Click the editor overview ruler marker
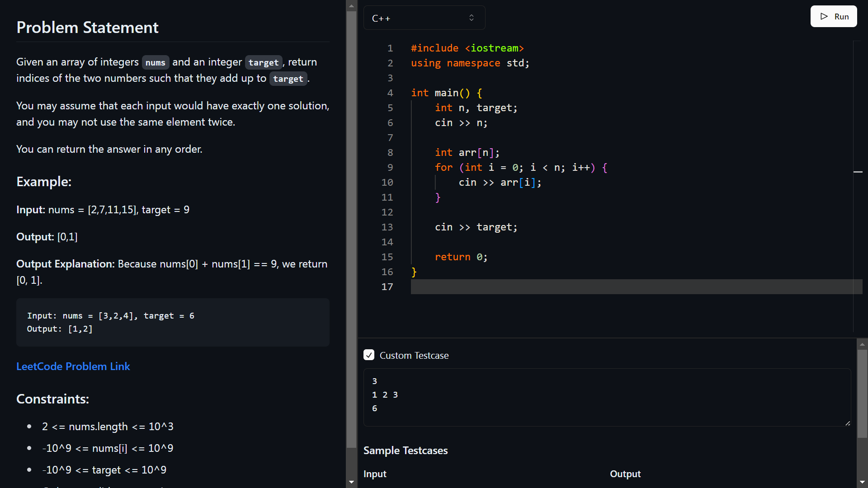 point(858,172)
